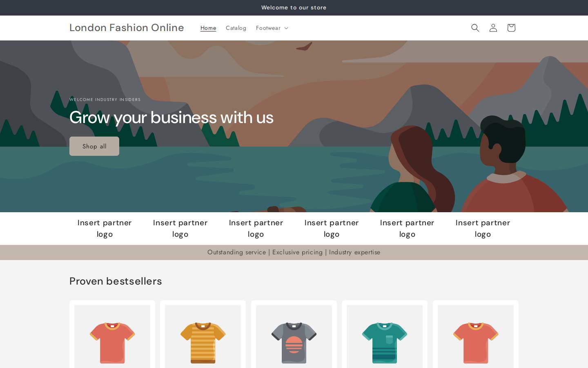Click the 'WELCOME INDUSTRY INSIDERS' caption
The image size is (588, 368).
105,99
